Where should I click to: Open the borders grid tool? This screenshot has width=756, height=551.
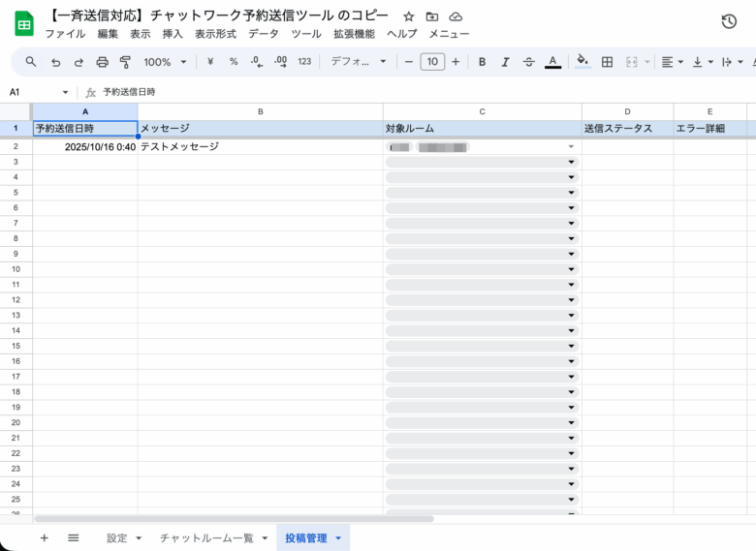click(607, 62)
